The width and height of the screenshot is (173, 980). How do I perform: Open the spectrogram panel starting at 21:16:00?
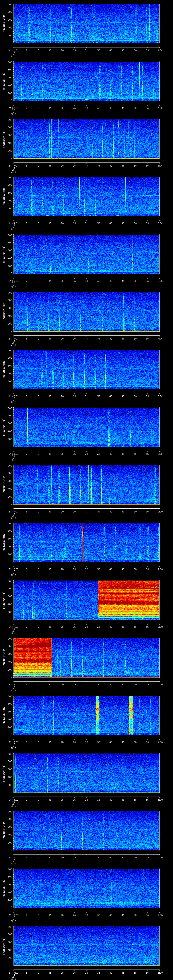86,888
